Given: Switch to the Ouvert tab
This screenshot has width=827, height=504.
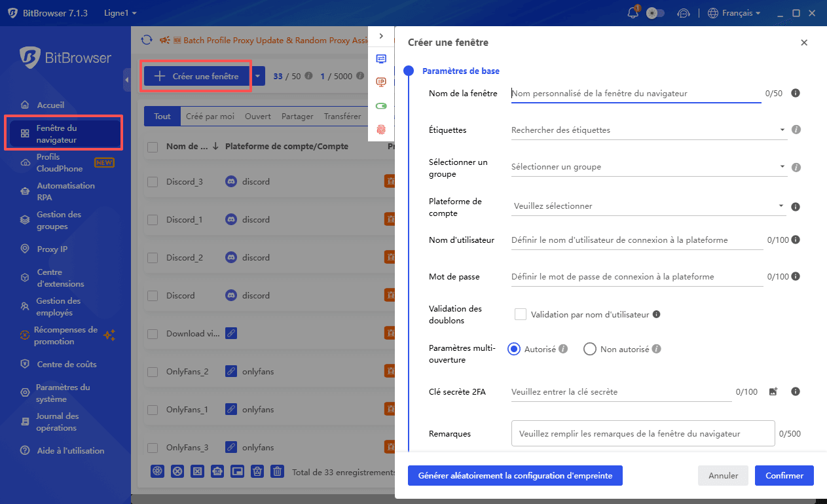Looking at the screenshot, I should (x=258, y=117).
